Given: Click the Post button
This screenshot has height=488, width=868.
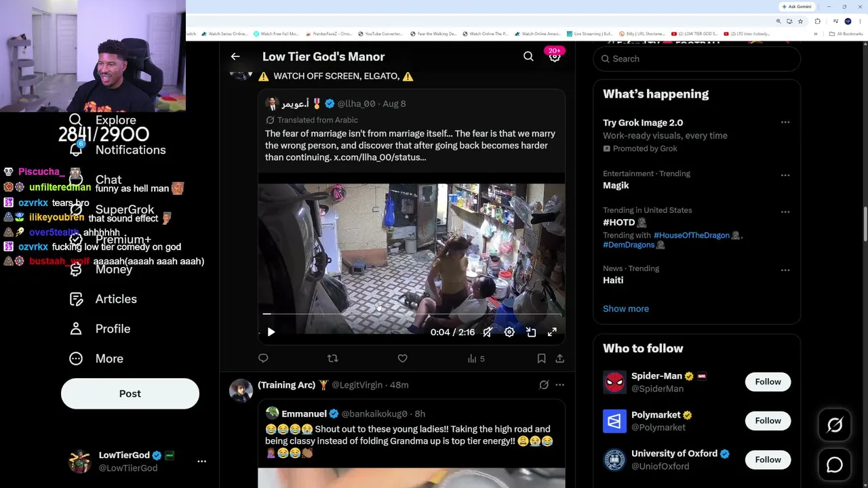Looking at the screenshot, I should (x=130, y=394).
